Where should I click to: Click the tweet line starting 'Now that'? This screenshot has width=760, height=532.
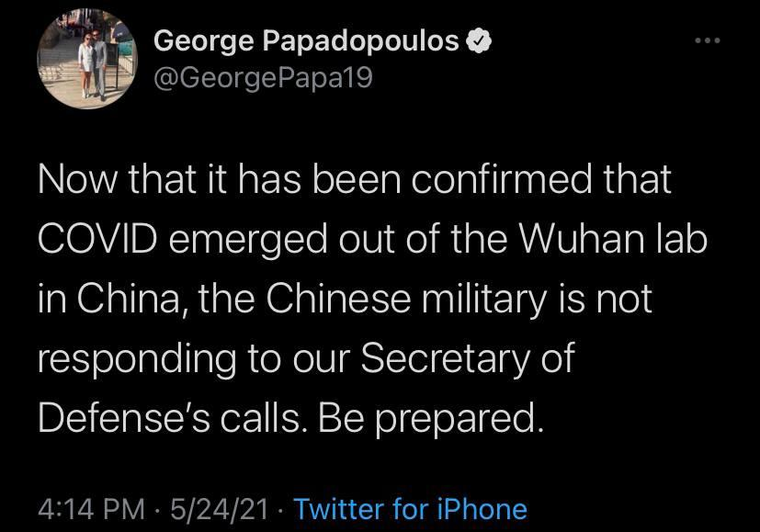tap(354, 180)
